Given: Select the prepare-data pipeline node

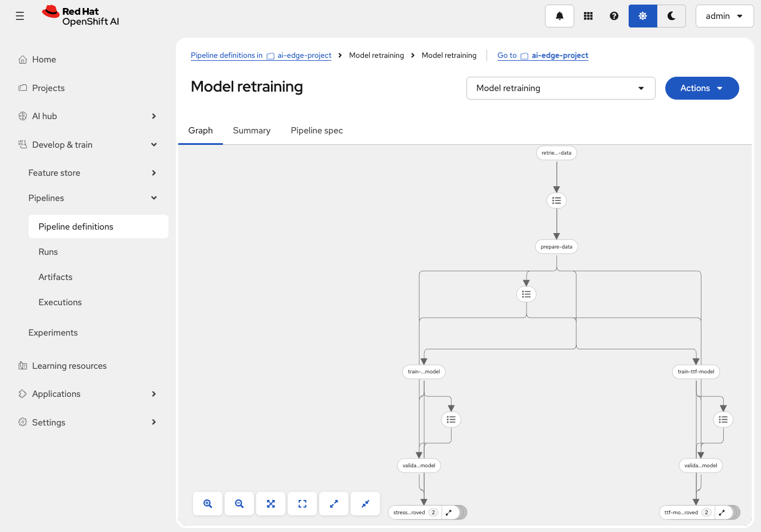Looking at the screenshot, I should click(556, 247).
